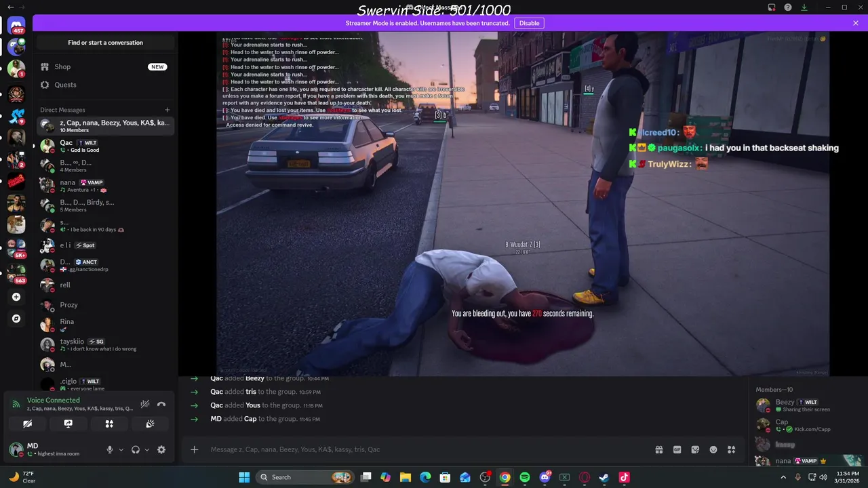
Task: Open the Qac direct message
Action: tap(105, 146)
